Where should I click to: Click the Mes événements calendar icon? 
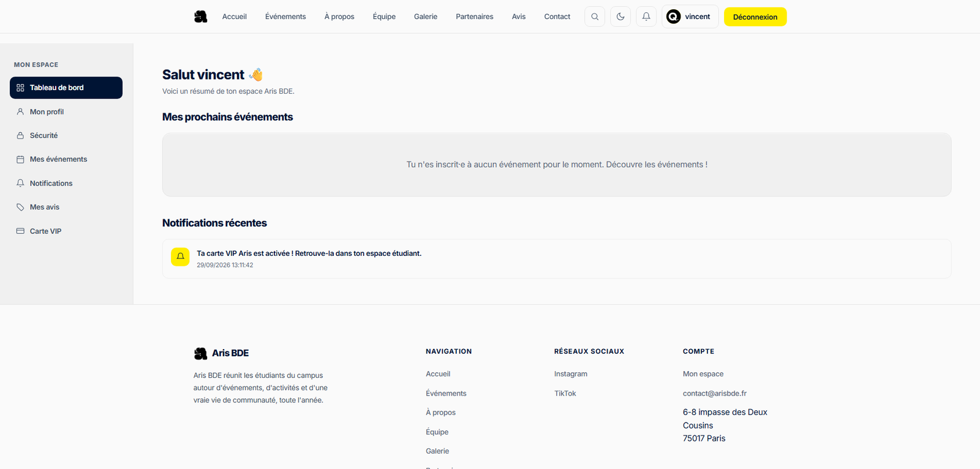point(20,159)
